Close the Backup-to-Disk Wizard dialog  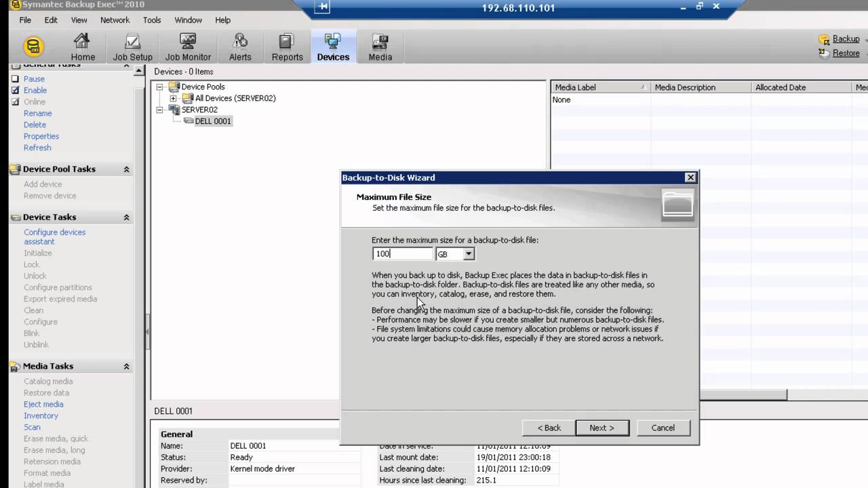click(690, 178)
